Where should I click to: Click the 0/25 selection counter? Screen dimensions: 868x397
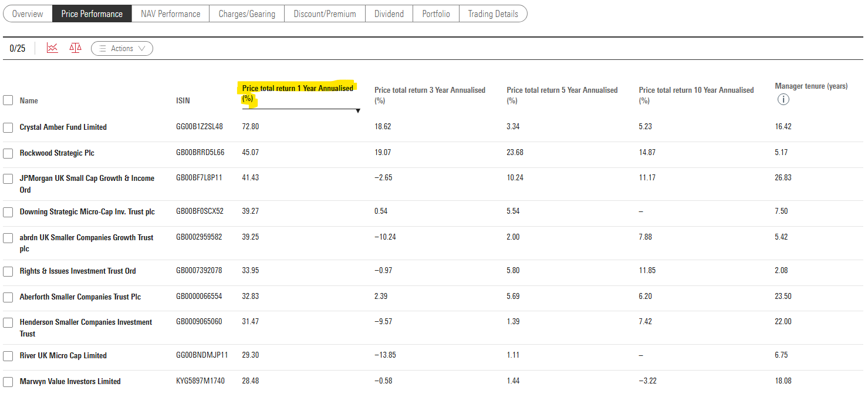(x=18, y=49)
